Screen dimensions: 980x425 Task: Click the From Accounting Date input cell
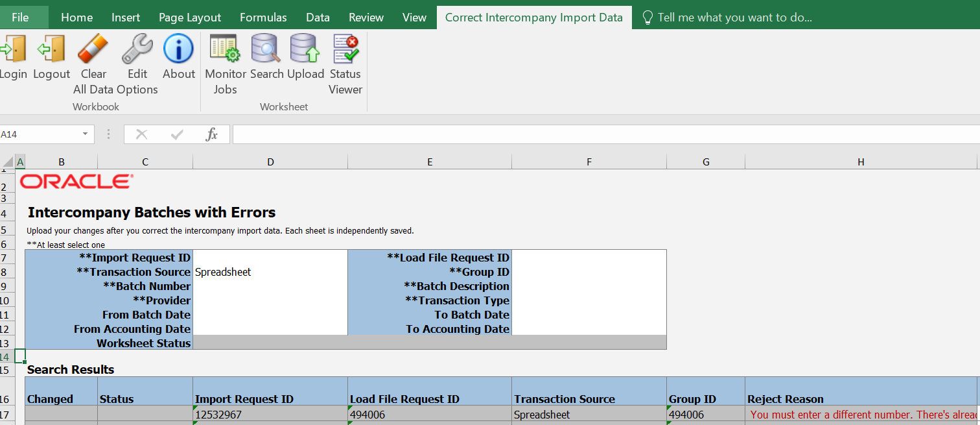[x=270, y=329]
